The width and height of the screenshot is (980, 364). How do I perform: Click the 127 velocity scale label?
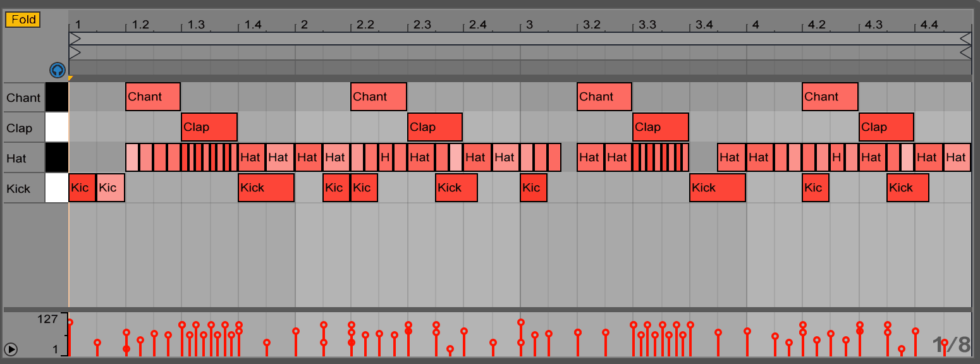point(47,319)
